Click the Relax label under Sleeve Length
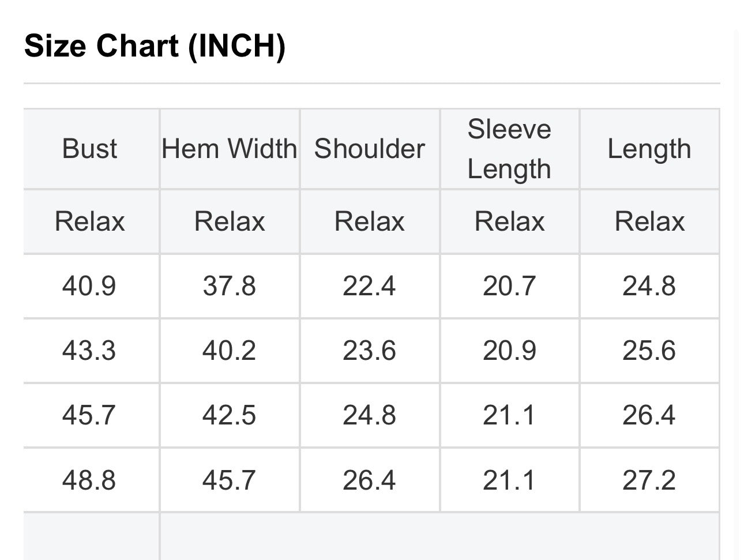744x560 pixels. point(509,221)
